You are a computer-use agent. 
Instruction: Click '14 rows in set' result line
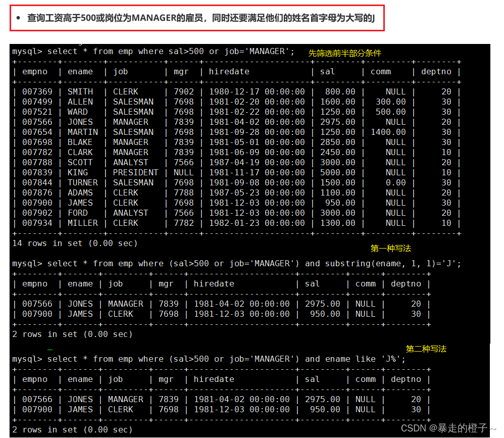pos(75,244)
